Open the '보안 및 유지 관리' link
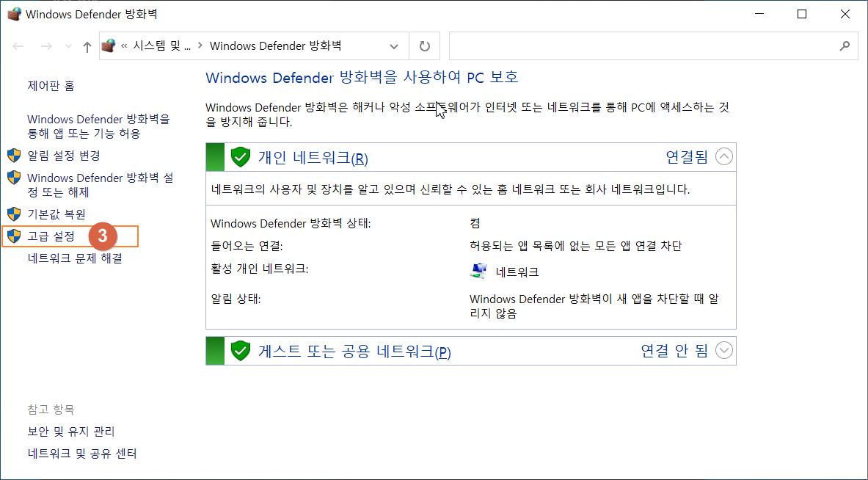 (71, 432)
